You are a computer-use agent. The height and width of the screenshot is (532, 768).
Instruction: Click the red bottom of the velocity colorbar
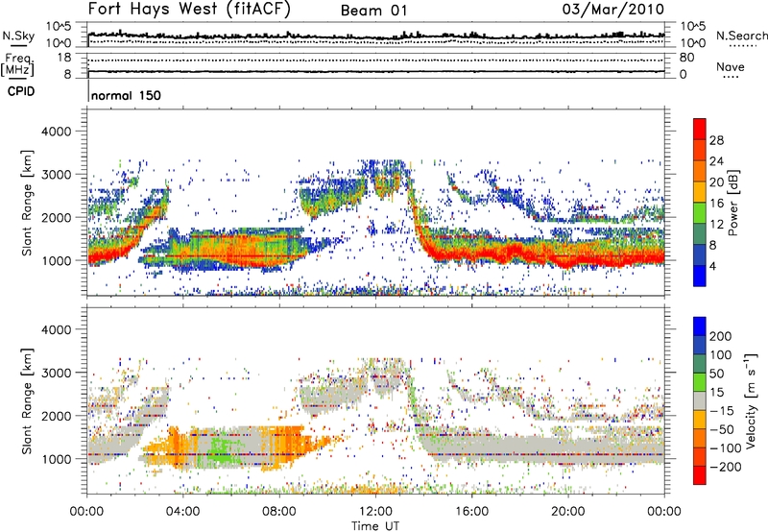[x=700, y=476]
